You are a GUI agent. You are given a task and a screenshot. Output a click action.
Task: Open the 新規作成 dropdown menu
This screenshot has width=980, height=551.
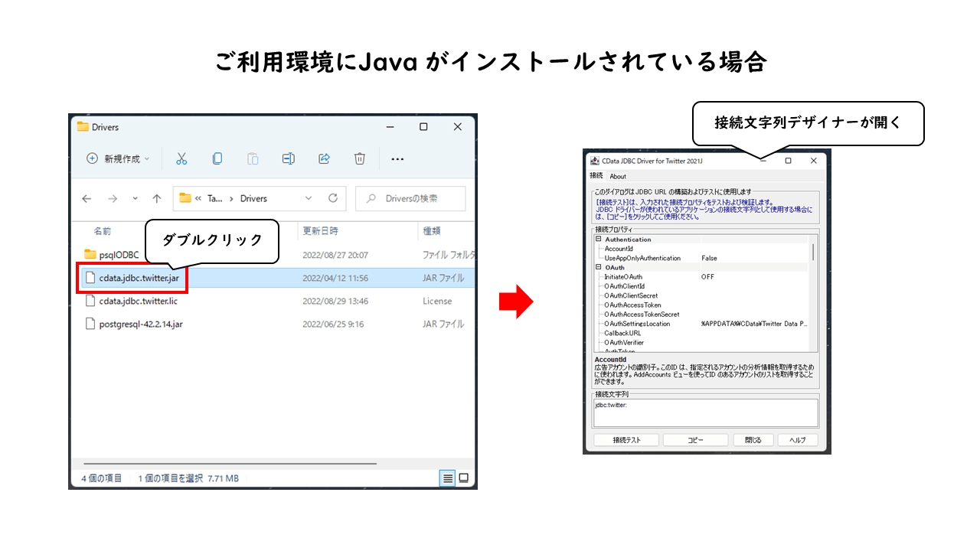[x=118, y=158]
